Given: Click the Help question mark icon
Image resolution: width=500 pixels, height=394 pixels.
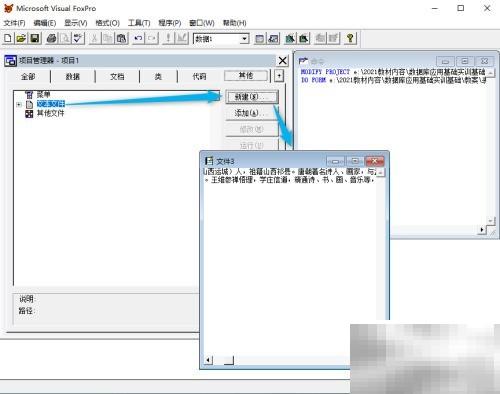Looking at the screenshot, I should coord(350,38).
